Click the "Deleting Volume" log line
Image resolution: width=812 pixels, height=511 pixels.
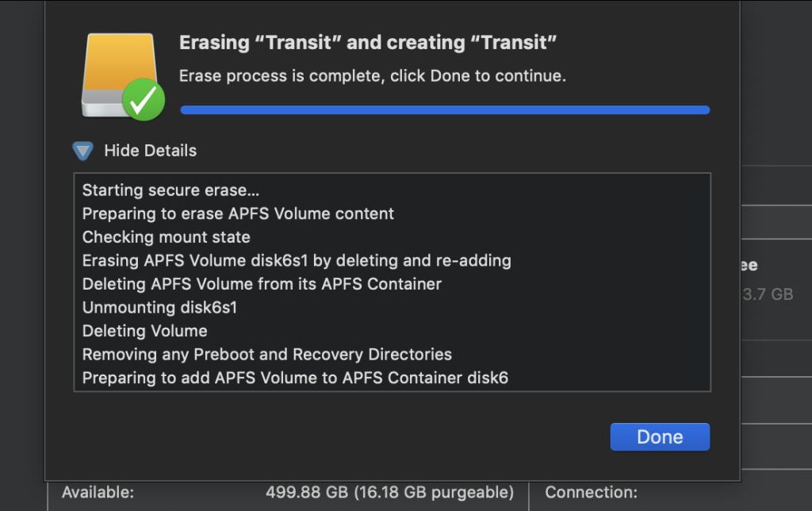[144, 331]
